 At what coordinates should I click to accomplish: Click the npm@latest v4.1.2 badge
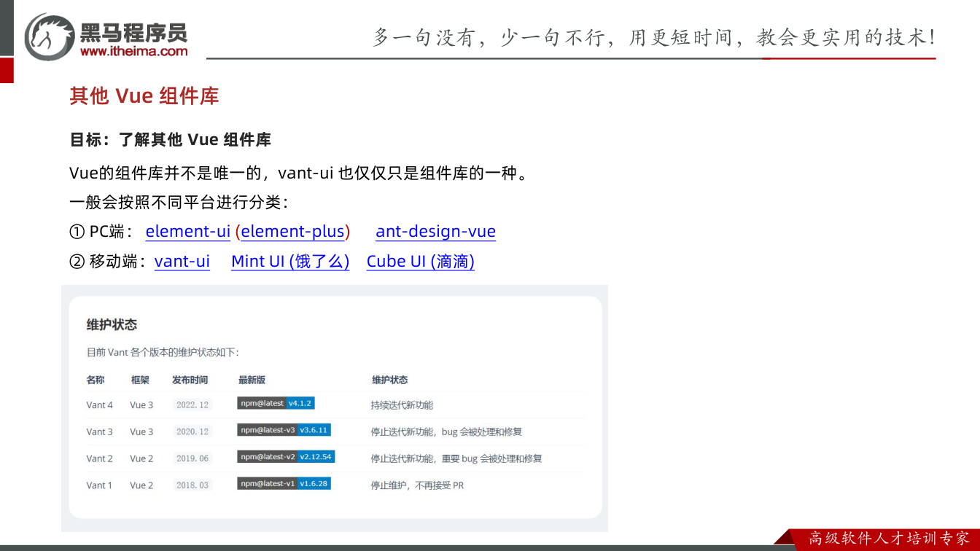(x=276, y=403)
